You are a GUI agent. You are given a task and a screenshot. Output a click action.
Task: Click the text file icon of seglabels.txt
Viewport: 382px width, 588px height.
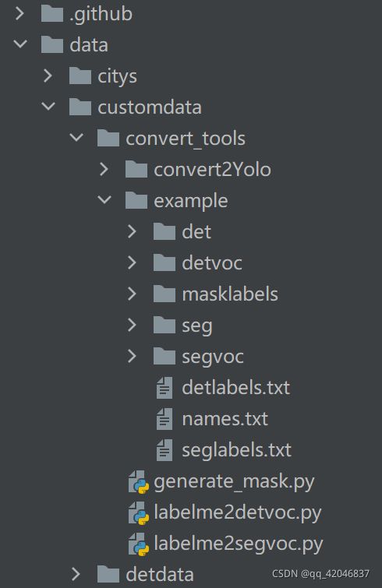(164, 450)
